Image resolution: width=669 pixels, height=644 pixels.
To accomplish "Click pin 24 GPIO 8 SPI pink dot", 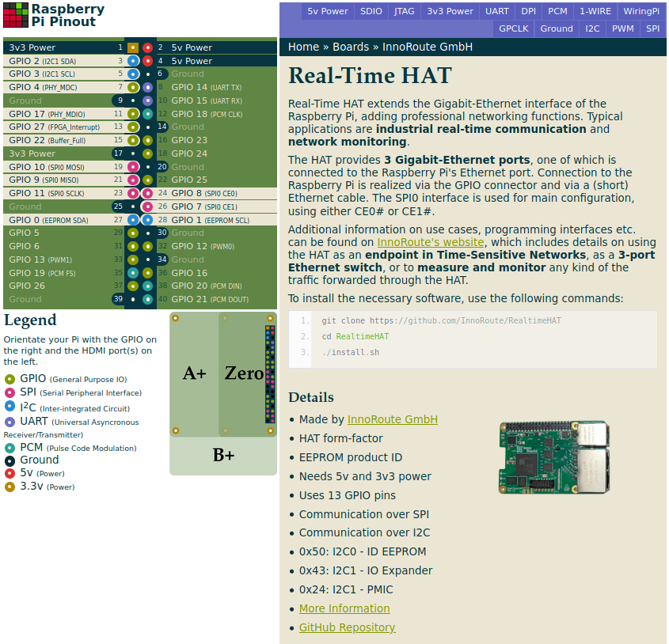I will pyautogui.click(x=147, y=193).
